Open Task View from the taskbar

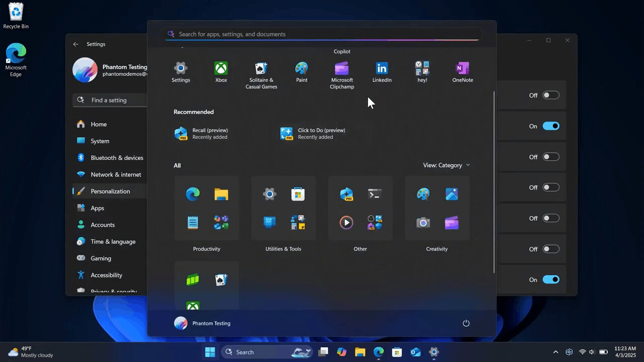[323, 352]
